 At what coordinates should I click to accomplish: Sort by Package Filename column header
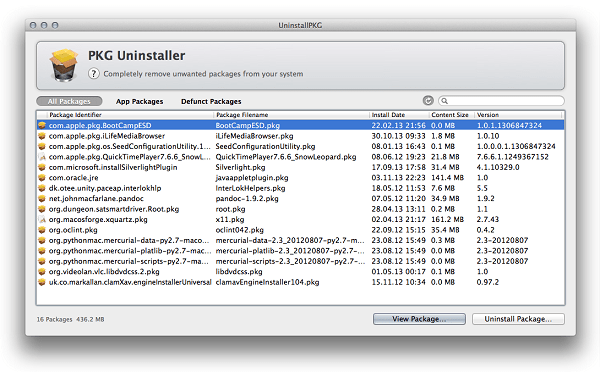pyautogui.click(x=291, y=115)
